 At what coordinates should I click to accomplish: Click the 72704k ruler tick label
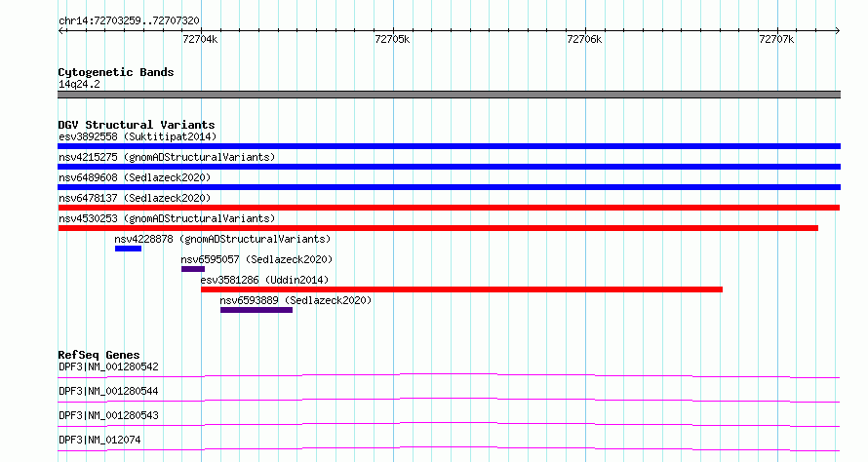pyautogui.click(x=200, y=39)
